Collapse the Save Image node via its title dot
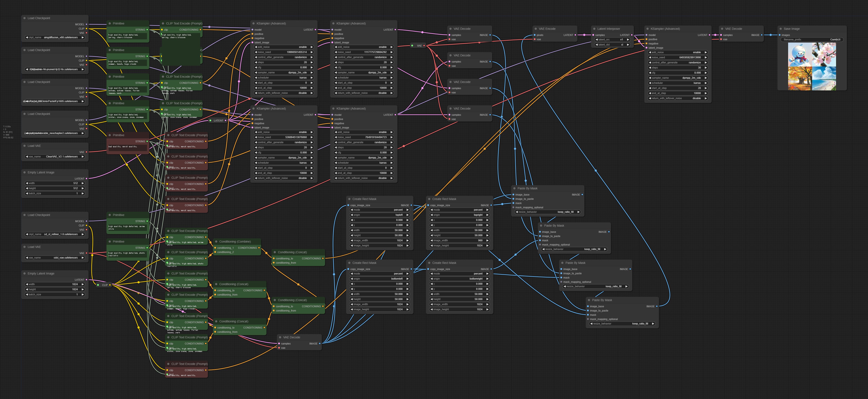 pos(780,29)
